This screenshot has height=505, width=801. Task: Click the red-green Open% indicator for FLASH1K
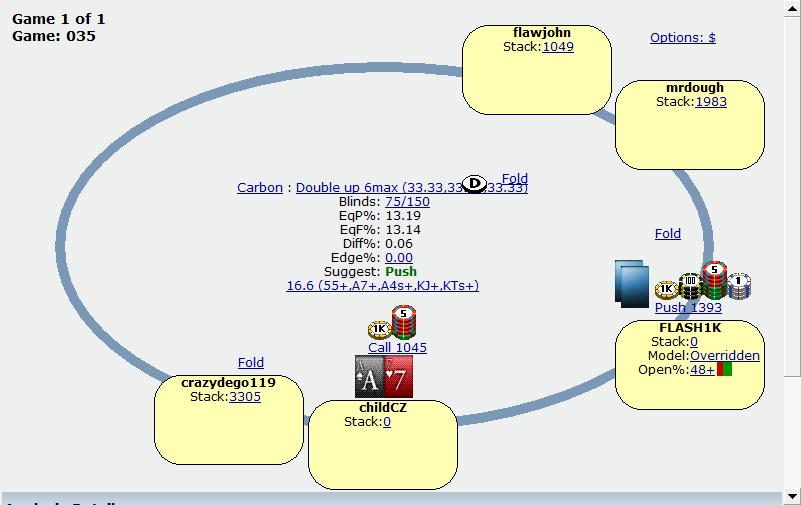[724, 369]
